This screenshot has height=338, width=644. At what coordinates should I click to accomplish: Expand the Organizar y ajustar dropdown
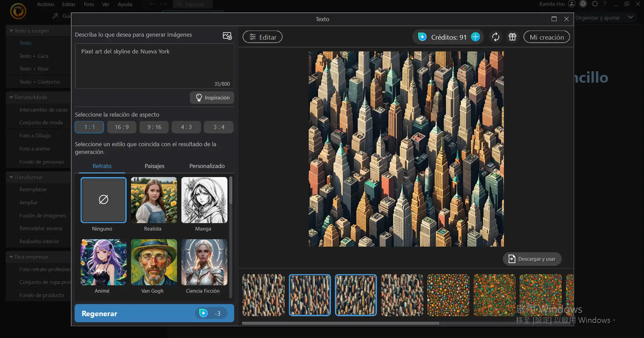click(x=630, y=17)
